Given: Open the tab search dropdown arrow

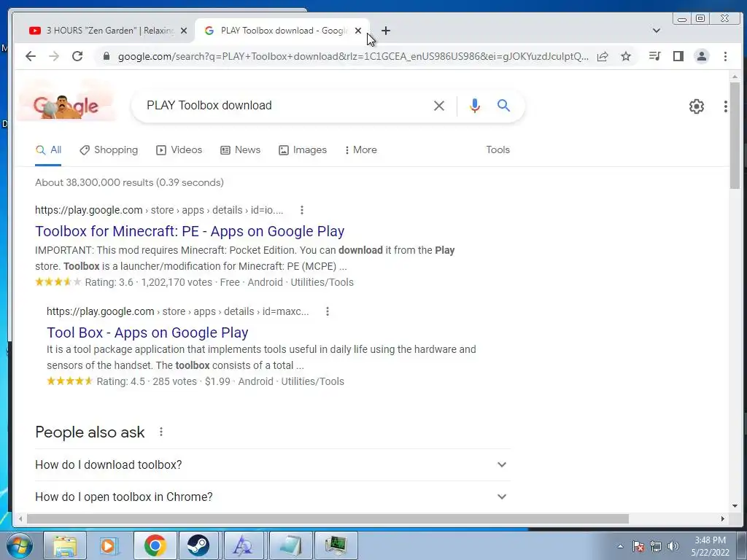Looking at the screenshot, I should click(657, 31).
